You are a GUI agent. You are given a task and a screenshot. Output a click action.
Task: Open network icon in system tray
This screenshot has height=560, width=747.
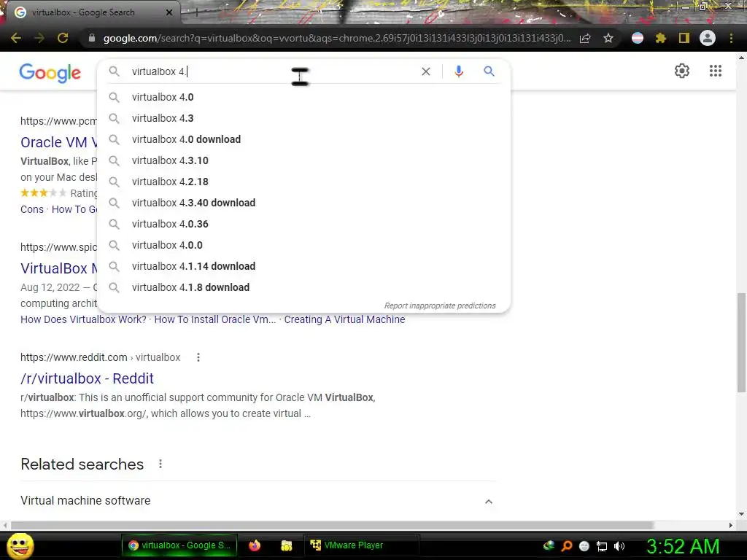click(602, 546)
